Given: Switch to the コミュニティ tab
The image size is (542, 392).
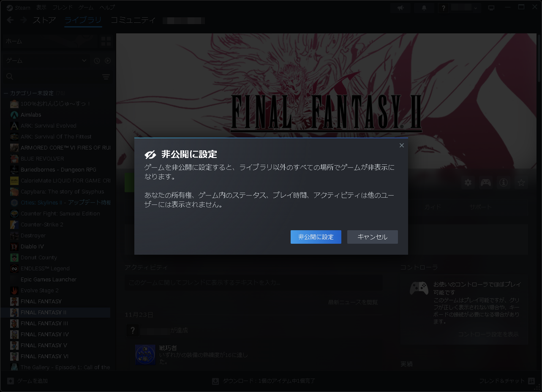Looking at the screenshot, I should pos(133,20).
